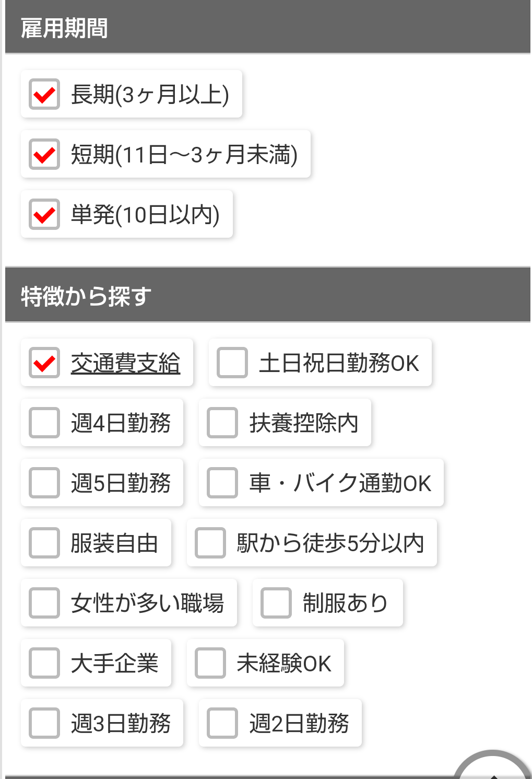This screenshot has height=779, width=532.
Task: Tick the 週3日勤務 checkbox
Action: tap(44, 724)
